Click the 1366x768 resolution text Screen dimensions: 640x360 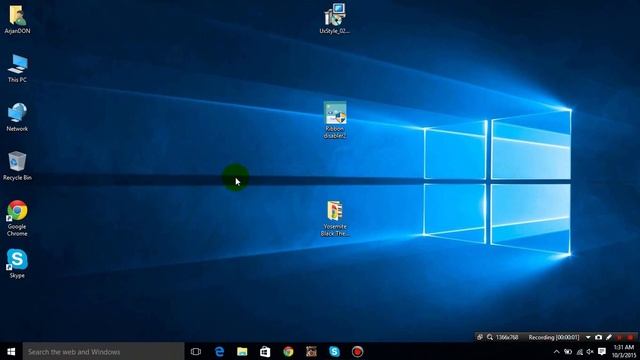point(507,337)
